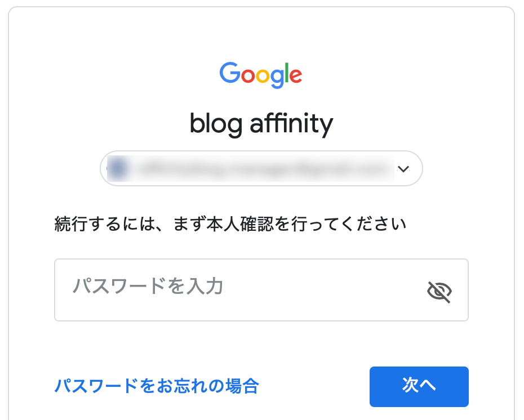Click the word "affinity" in the heading
The image size is (524, 420).
(x=291, y=123)
